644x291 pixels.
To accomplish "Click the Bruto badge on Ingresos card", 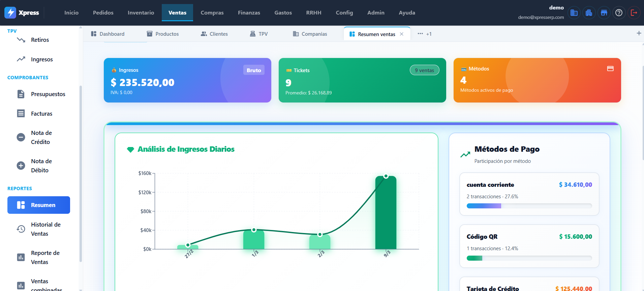I will coord(253,70).
